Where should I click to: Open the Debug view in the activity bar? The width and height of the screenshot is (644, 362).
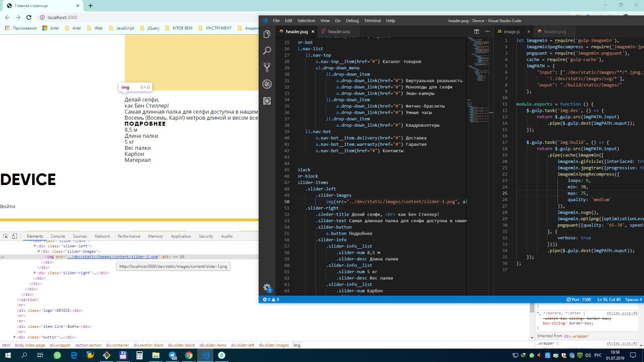coord(267,84)
